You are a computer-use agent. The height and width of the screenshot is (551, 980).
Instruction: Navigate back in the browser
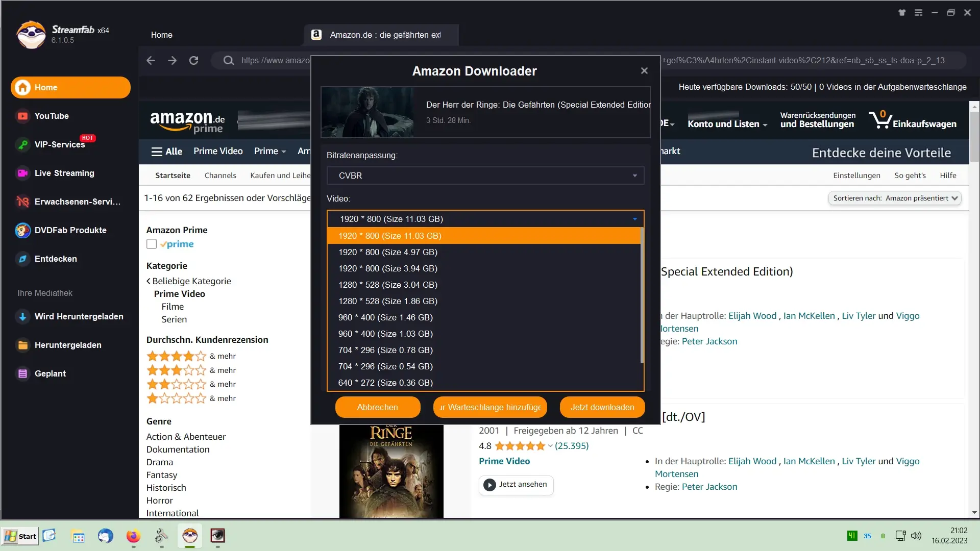tap(151, 60)
